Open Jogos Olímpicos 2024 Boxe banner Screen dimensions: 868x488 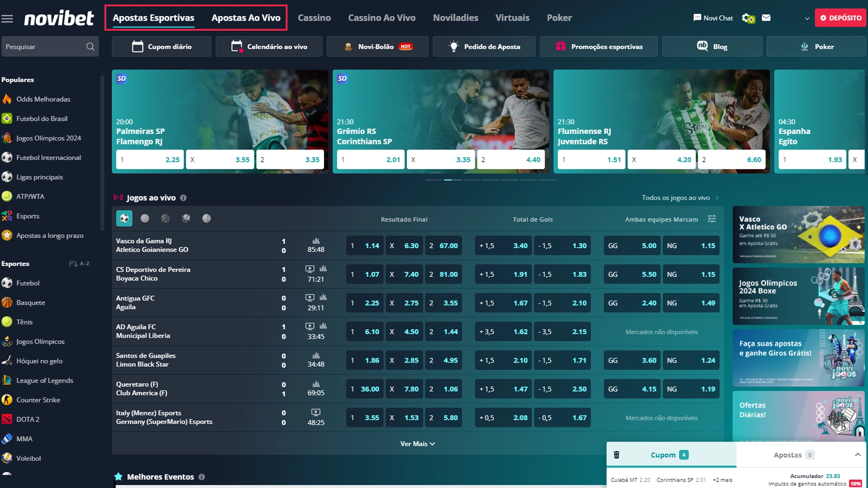click(x=798, y=296)
